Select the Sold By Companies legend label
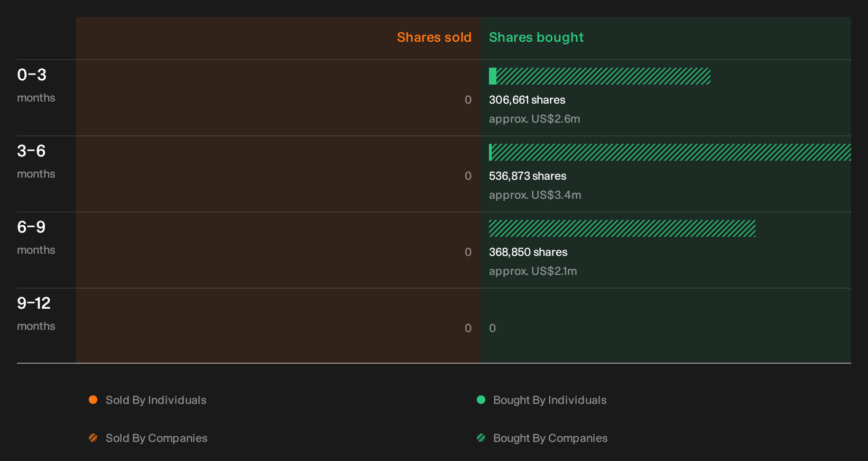Screen dimensions: 868x461 click(156, 438)
